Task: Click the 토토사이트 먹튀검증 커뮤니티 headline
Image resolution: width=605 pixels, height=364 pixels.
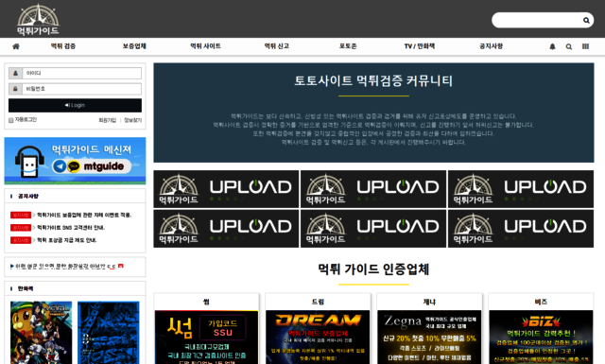Action: [x=373, y=80]
